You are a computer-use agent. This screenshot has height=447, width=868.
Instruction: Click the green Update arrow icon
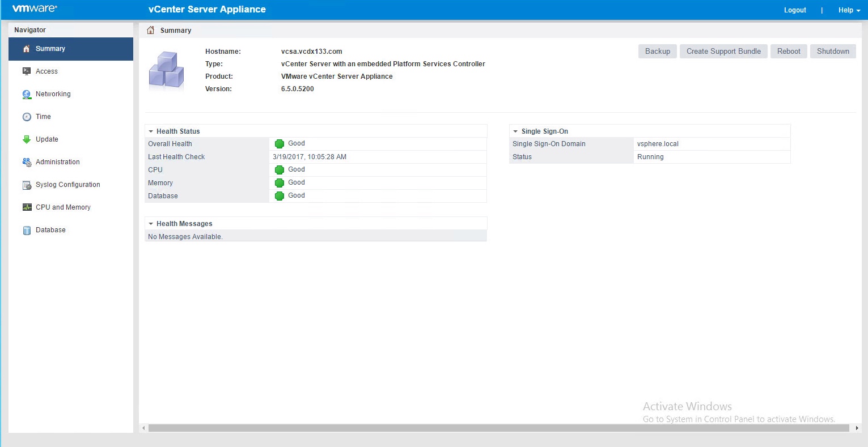[x=27, y=139]
